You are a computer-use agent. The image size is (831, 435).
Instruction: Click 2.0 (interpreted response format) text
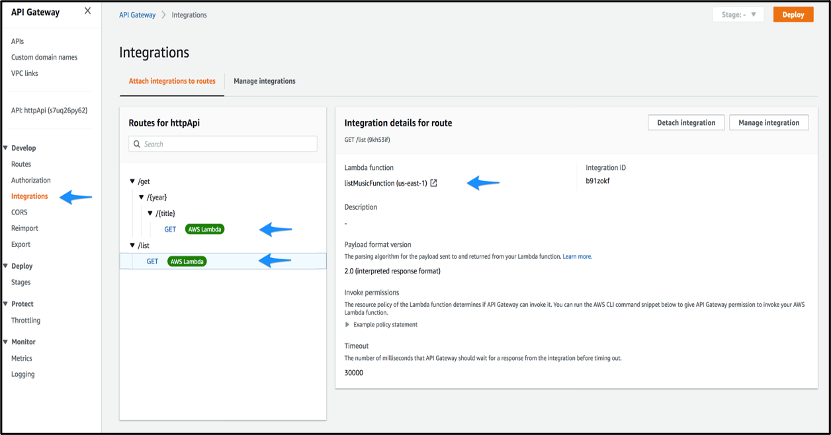coord(392,271)
